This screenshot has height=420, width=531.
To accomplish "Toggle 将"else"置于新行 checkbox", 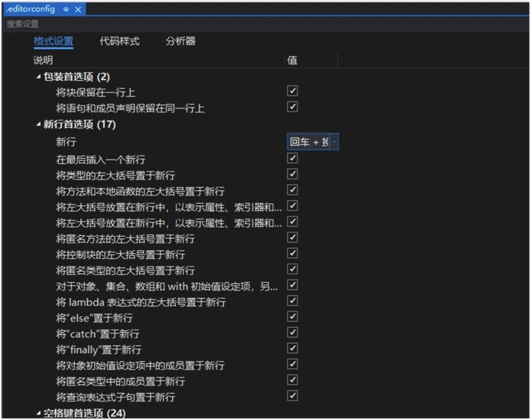I will click(x=292, y=317).
